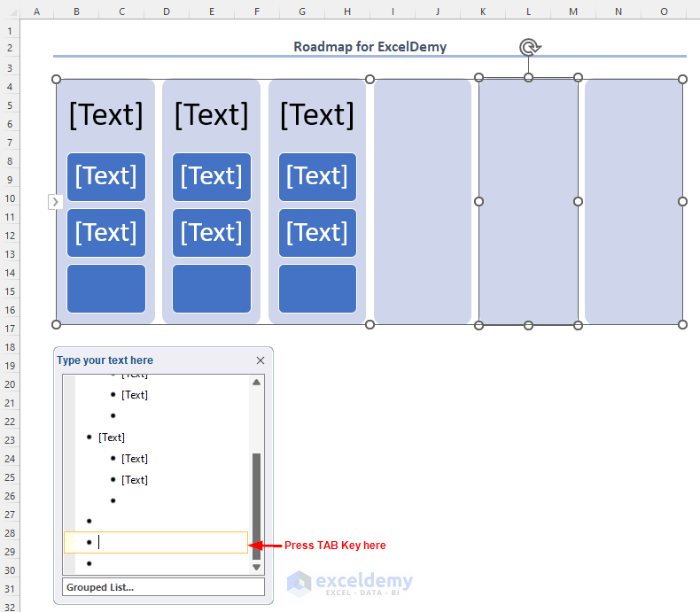Select third column's upper blue [Text] box
The height and width of the screenshot is (612, 700).
[x=317, y=176]
